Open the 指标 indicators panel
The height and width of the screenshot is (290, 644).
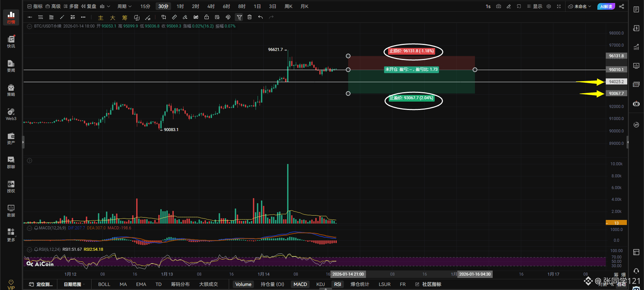click(35, 6)
